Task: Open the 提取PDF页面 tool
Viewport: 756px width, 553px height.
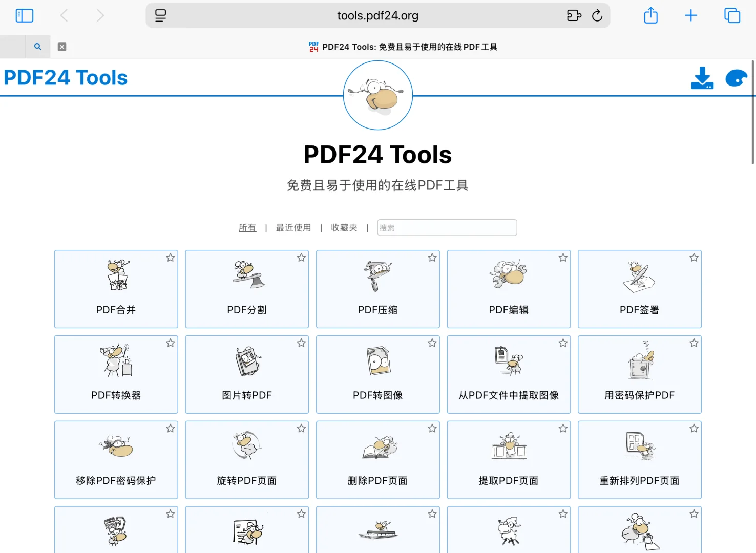Action: click(509, 460)
